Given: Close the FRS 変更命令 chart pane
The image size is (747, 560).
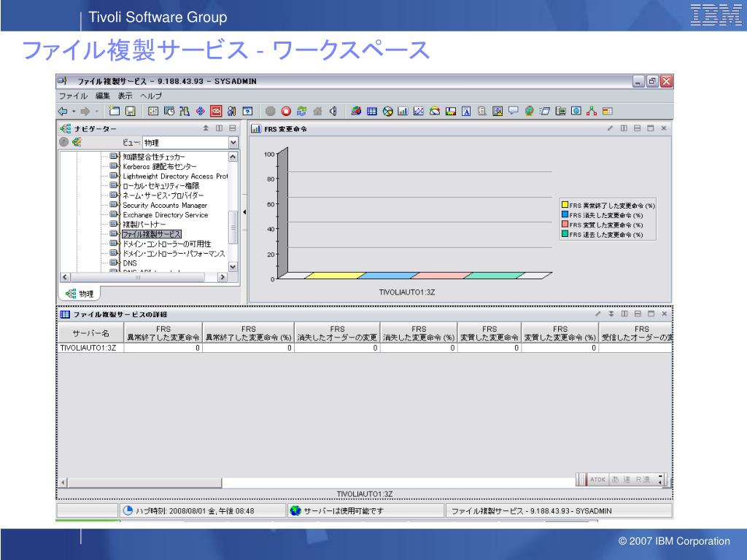Looking at the screenshot, I should pos(664,128).
